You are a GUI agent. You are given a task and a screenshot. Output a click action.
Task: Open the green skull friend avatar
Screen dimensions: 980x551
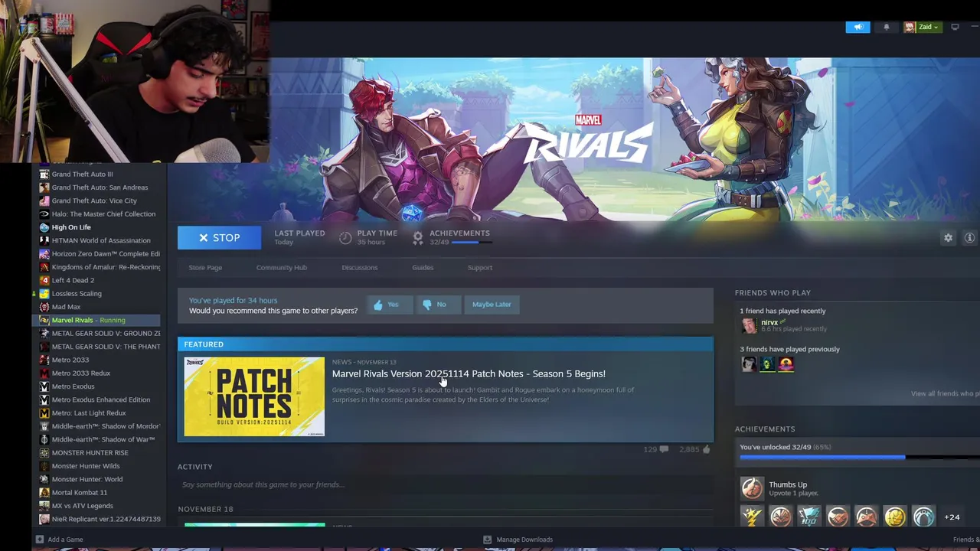pos(767,364)
